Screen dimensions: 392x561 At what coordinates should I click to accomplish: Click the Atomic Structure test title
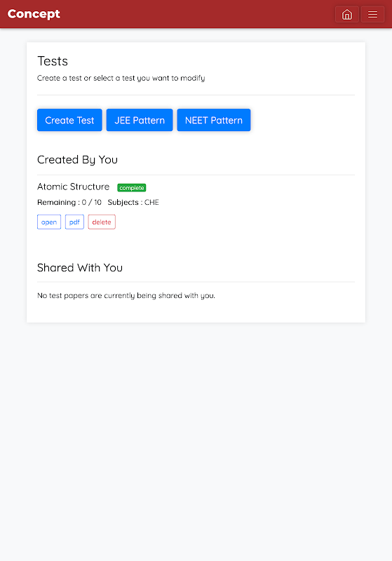(74, 187)
